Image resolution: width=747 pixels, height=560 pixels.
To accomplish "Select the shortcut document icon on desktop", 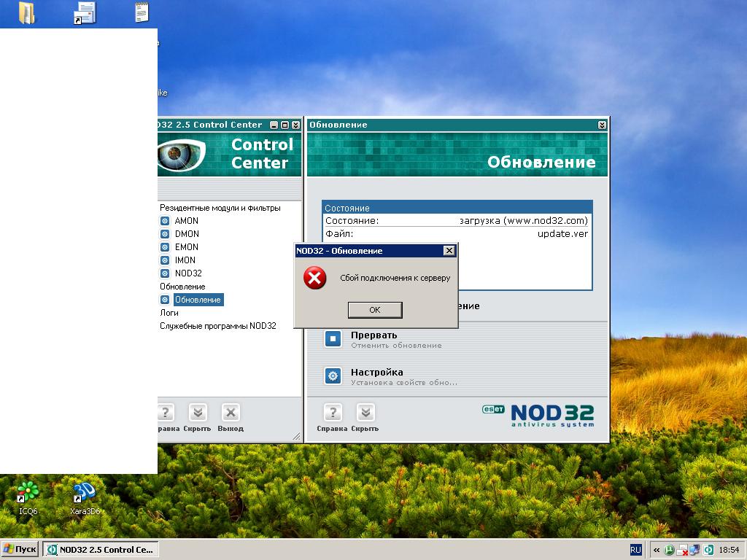I will 85,12.
